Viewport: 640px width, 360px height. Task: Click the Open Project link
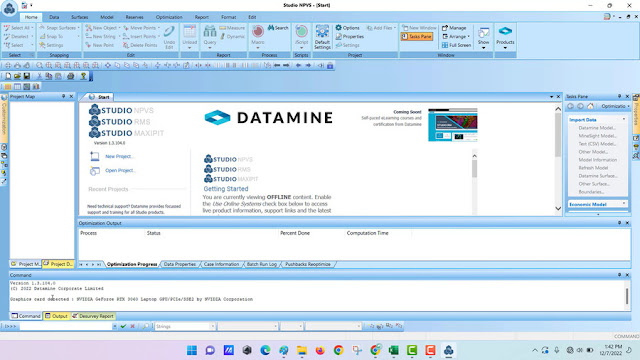[x=120, y=170]
